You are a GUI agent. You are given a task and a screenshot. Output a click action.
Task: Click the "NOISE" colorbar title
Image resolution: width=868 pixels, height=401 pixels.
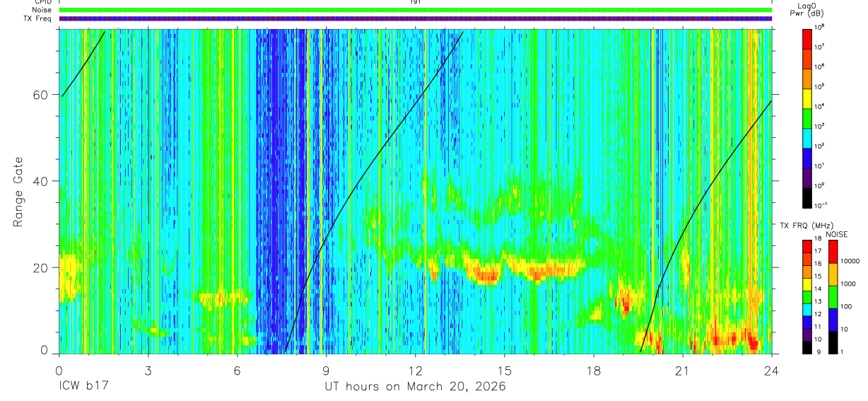click(x=835, y=233)
